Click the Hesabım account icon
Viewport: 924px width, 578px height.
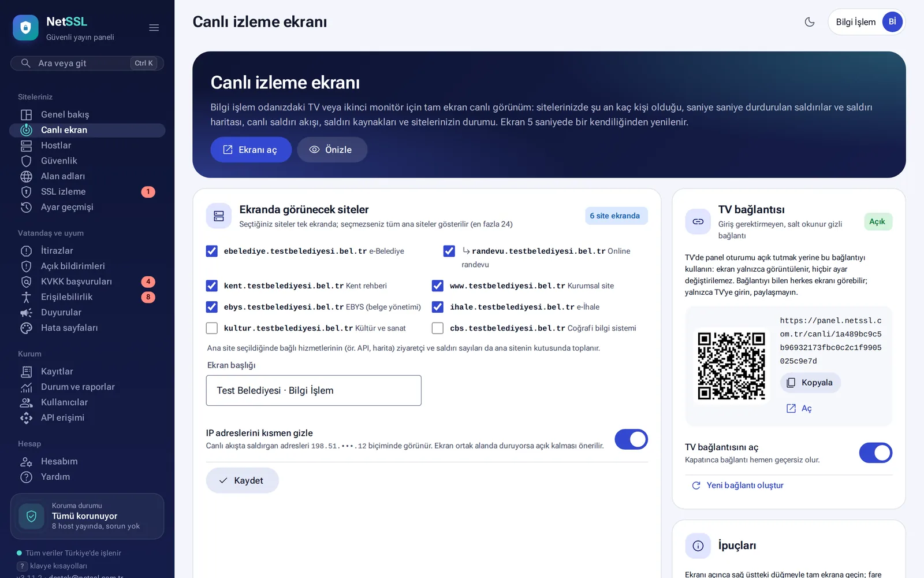[x=26, y=461]
